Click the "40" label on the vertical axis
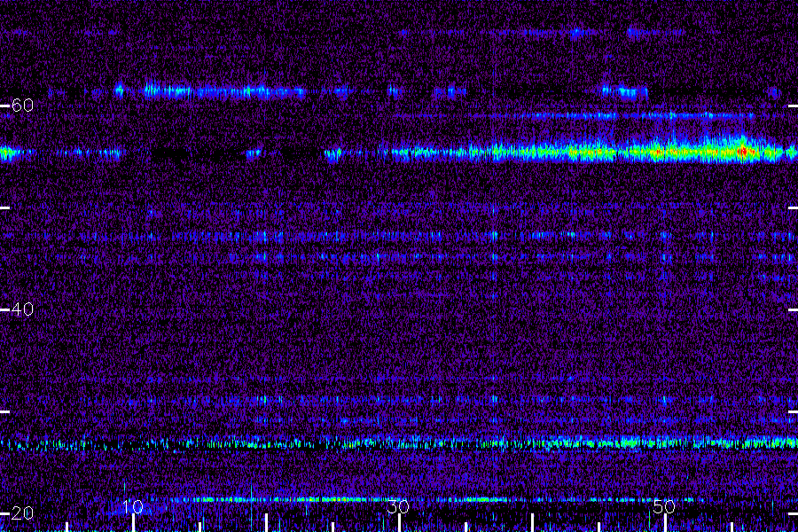This screenshot has height=532, width=798. [x=22, y=309]
